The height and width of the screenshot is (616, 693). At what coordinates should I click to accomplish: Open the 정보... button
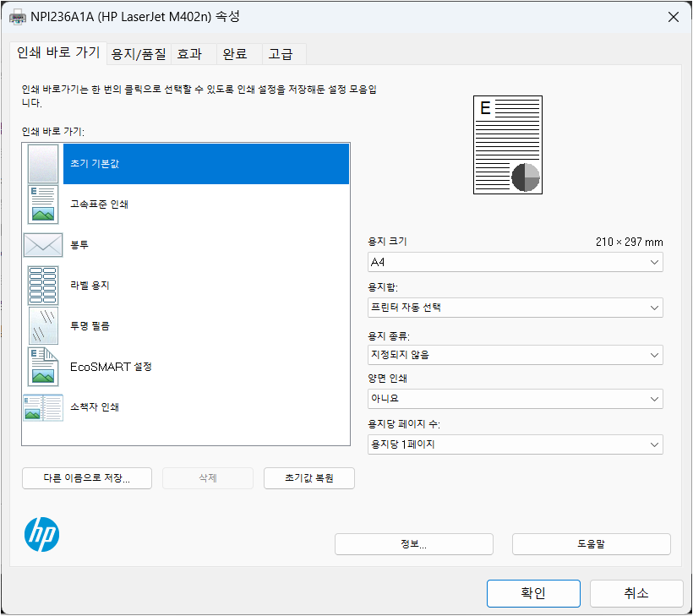point(413,544)
